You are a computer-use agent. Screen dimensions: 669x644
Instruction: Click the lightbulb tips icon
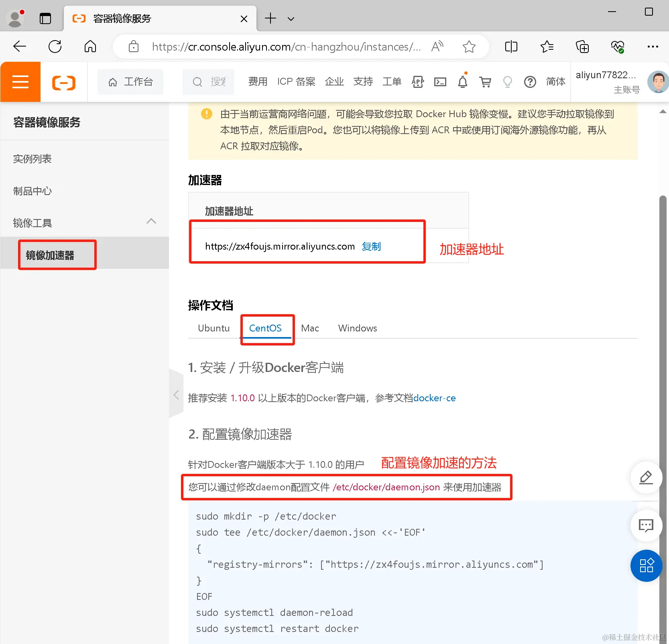508,82
